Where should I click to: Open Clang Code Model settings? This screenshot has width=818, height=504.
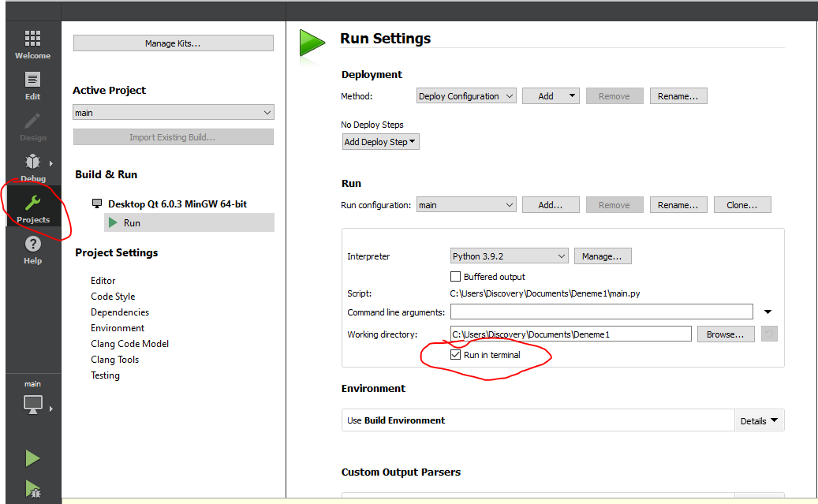pos(129,344)
